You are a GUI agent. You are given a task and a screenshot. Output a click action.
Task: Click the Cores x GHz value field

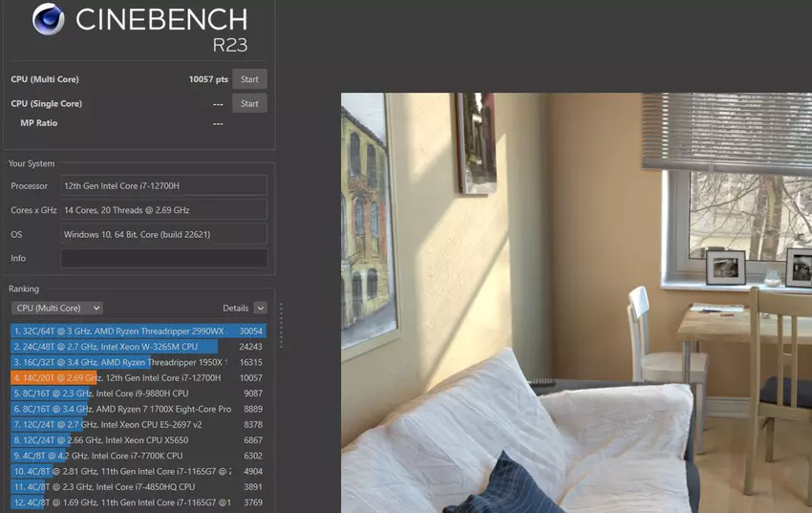click(x=163, y=210)
